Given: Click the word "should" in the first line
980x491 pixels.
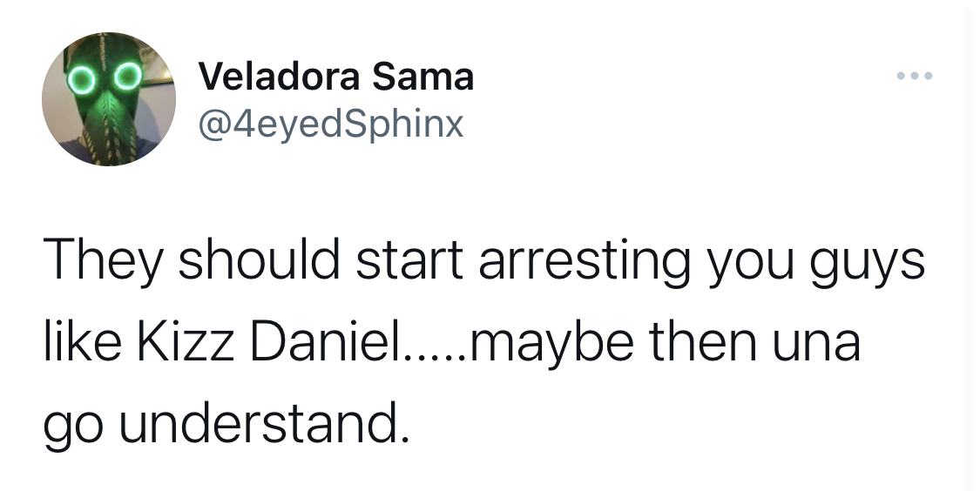Looking at the screenshot, I should pos(260,259).
